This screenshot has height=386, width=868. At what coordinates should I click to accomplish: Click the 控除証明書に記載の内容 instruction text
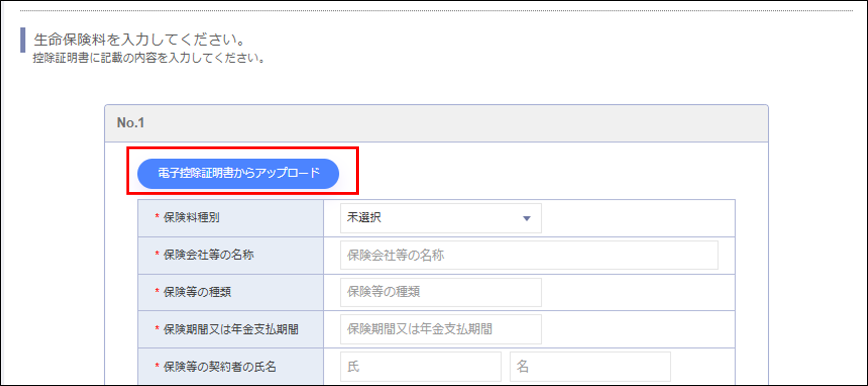148,58
